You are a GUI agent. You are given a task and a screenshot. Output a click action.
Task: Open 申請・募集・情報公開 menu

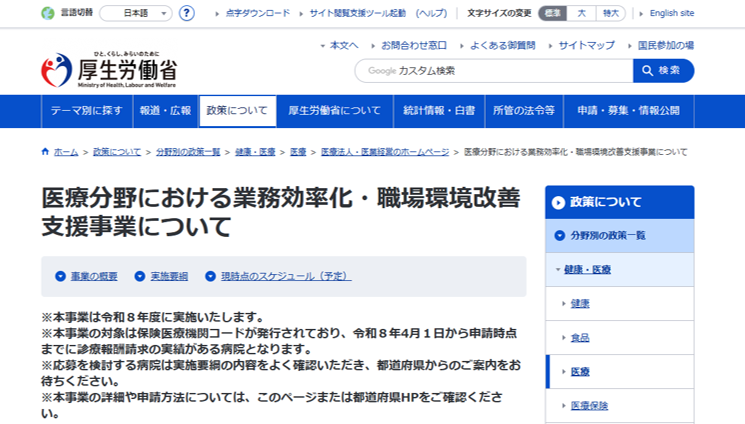(x=629, y=111)
